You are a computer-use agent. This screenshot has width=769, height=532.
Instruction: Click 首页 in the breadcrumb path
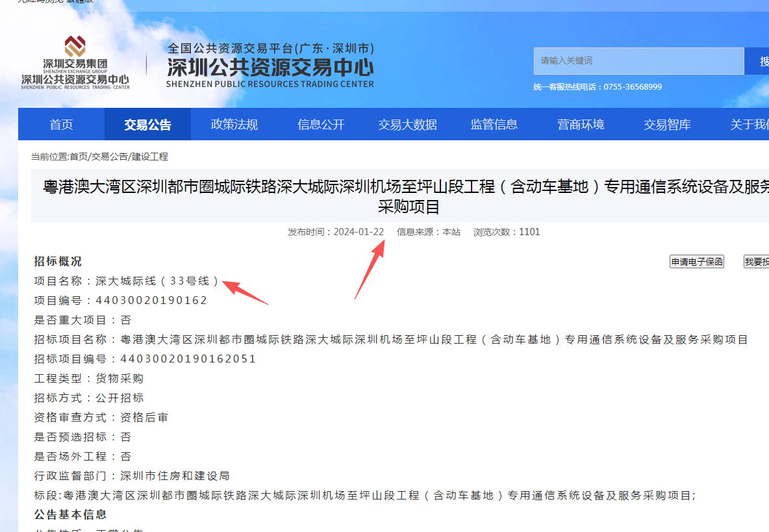tap(79, 157)
